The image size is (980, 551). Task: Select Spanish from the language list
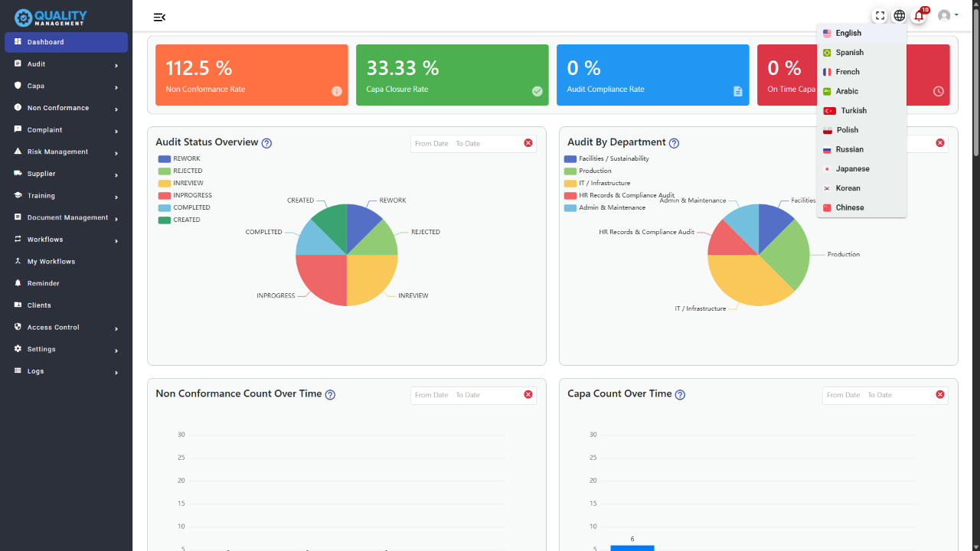[849, 53]
